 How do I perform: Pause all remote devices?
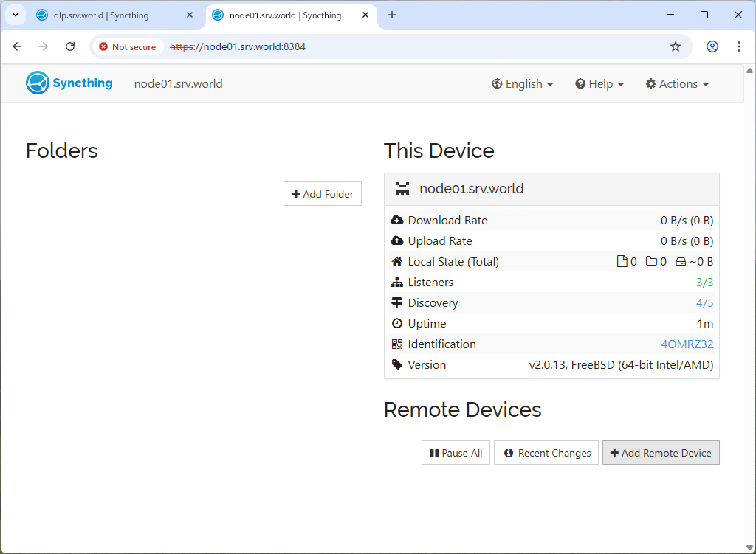456,453
